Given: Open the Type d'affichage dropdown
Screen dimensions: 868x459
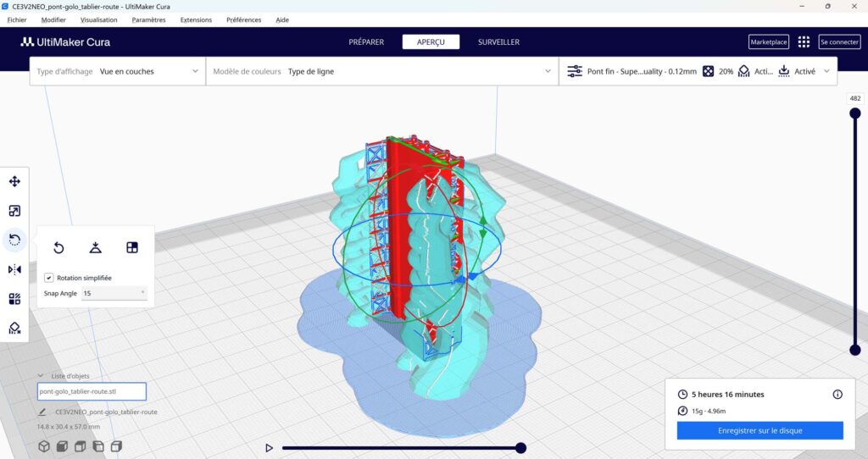Looking at the screenshot, I should [118, 72].
